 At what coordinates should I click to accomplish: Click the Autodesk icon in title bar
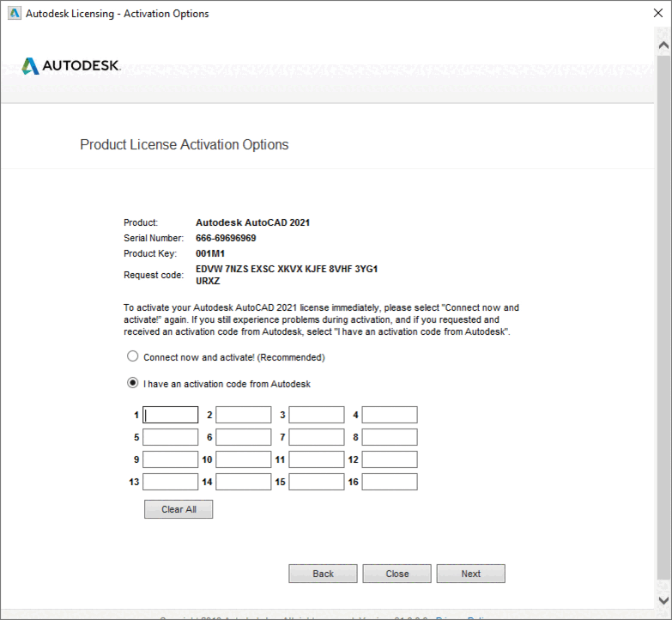point(14,13)
